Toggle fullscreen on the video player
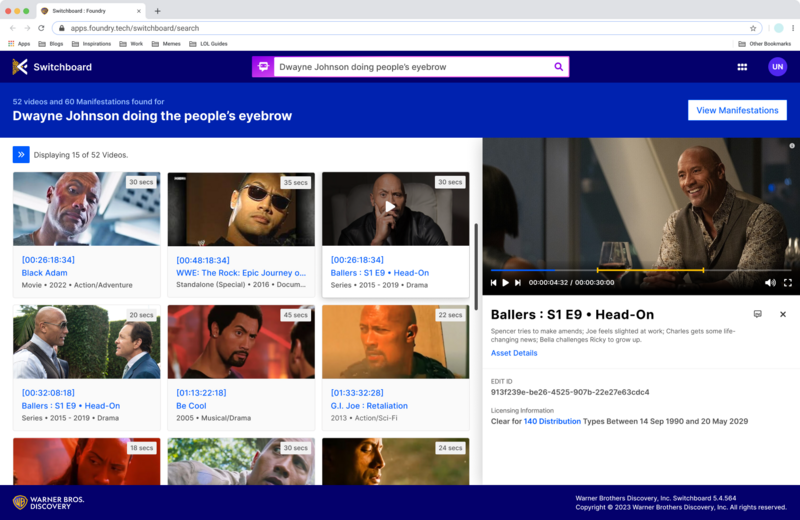This screenshot has width=800, height=520. (x=788, y=283)
